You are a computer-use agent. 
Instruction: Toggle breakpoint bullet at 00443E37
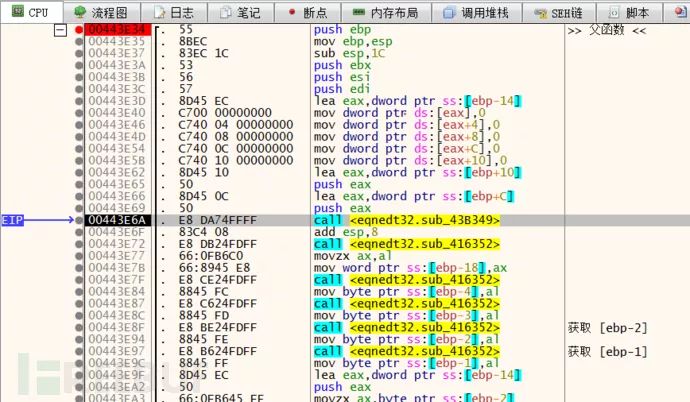point(79,53)
